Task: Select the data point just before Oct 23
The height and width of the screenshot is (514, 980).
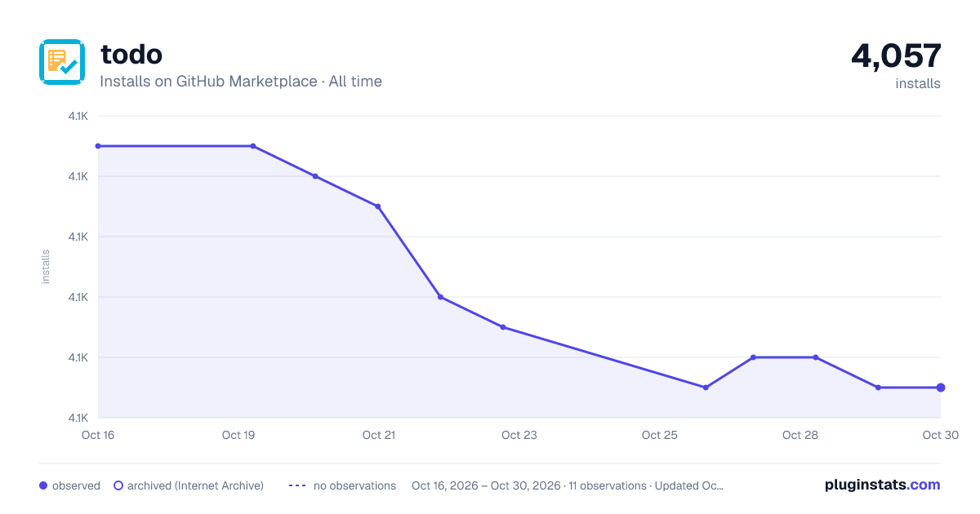Action: pyautogui.click(x=503, y=327)
